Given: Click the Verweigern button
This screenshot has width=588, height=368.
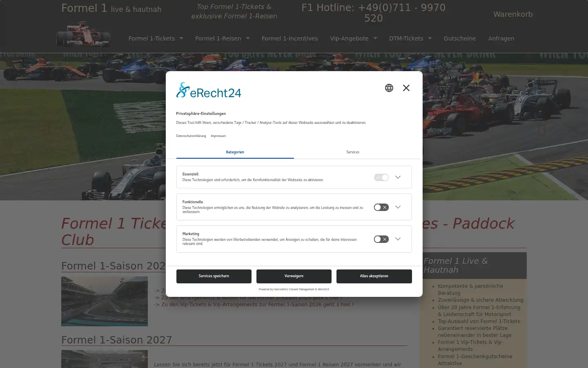Looking at the screenshot, I should [x=294, y=276].
